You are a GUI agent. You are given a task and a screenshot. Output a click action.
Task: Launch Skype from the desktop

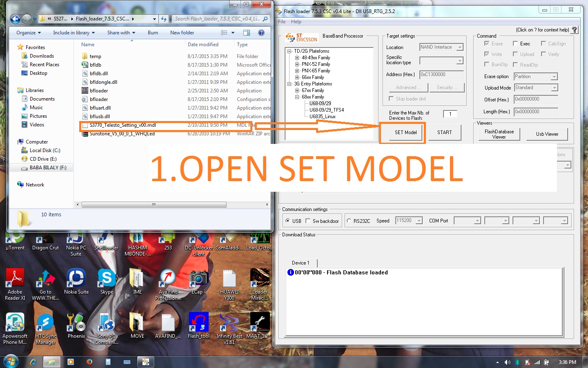point(107,281)
